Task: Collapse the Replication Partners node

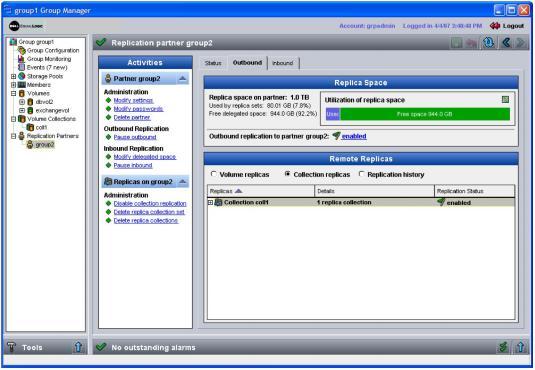Action: click(x=13, y=136)
